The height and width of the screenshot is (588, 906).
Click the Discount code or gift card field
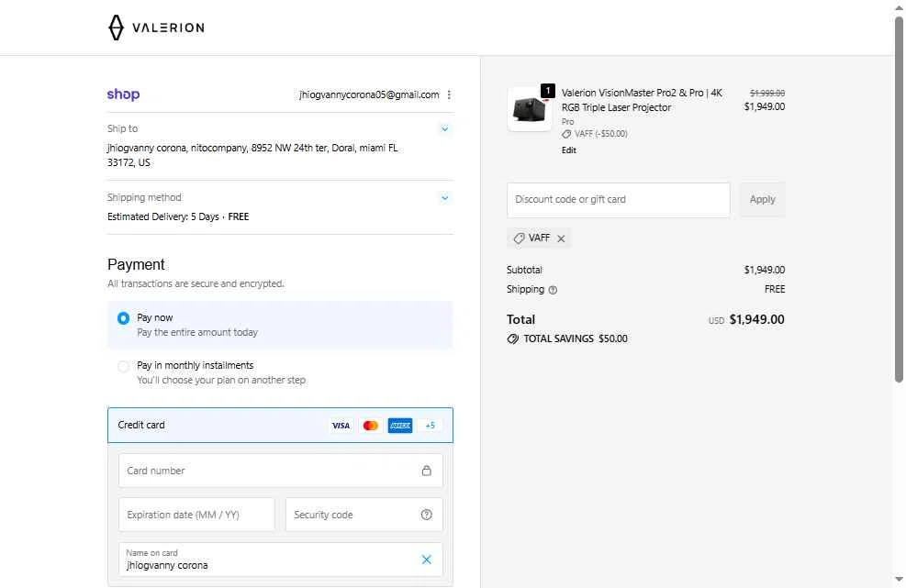(618, 200)
